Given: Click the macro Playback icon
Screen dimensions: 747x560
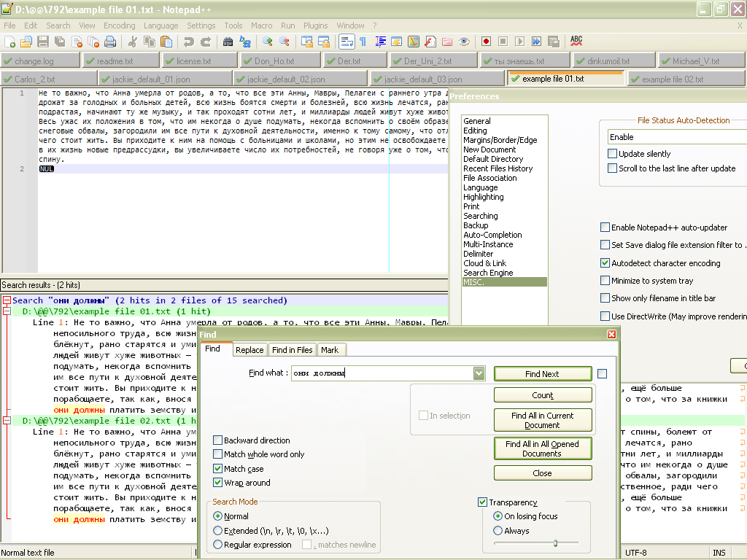Looking at the screenshot, I should click(519, 42).
